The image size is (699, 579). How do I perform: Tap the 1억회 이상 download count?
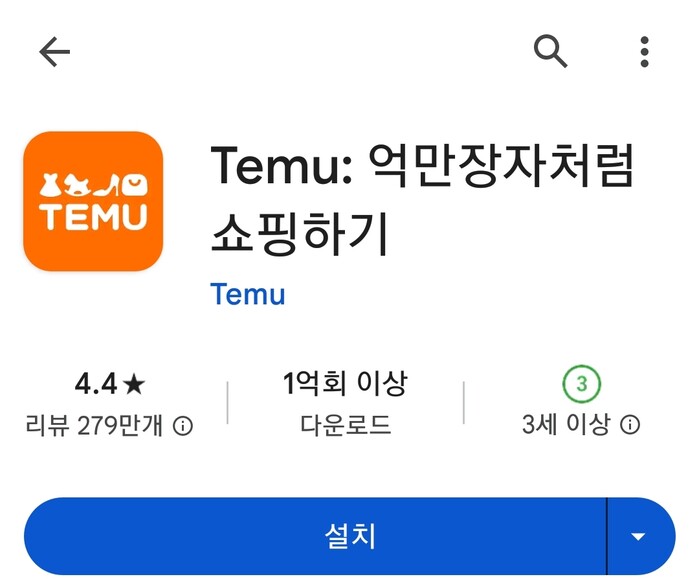[345, 383]
